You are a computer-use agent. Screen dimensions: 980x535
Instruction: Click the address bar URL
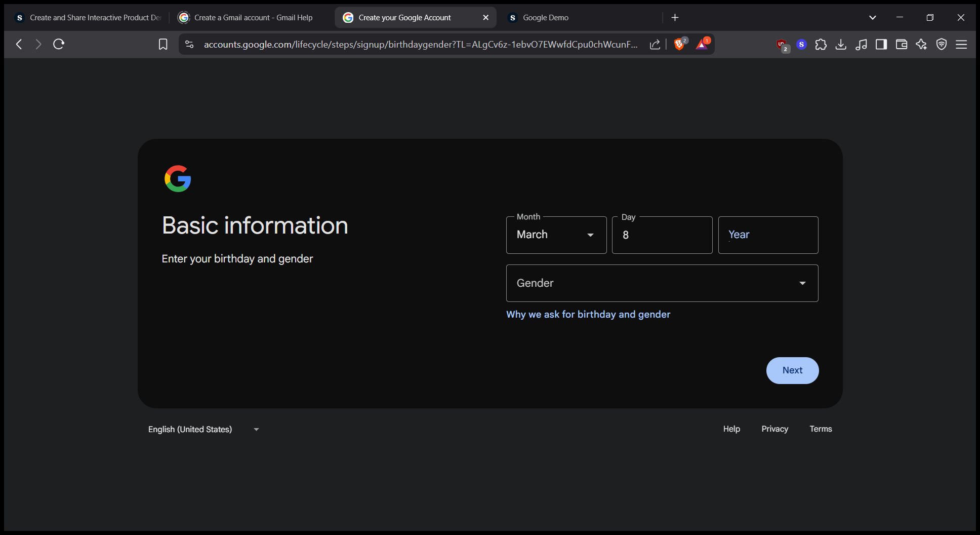click(420, 45)
